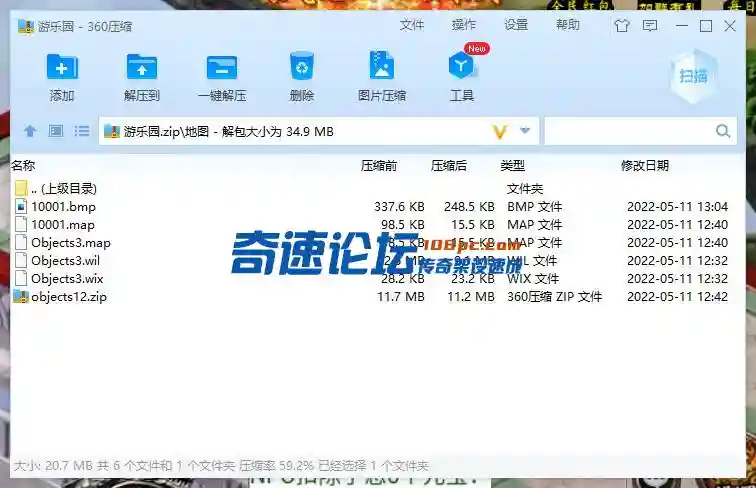Sort by the 类型 column header
The height and width of the screenshot is (488, 756).
click(x=513, y=166)
